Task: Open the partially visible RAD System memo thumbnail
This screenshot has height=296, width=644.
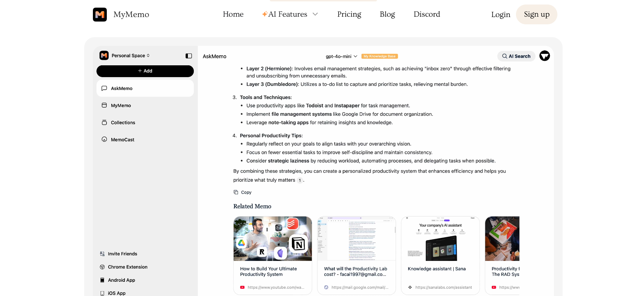Action: click(502, 239)
